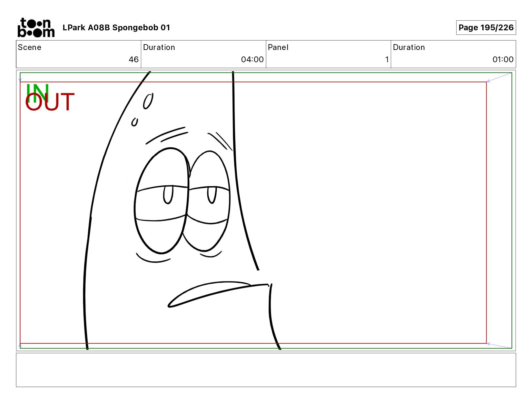Click the Toon Boom logo
This screenshot has width=532, height=411.
pyautogui.click(x=36, y=27)
